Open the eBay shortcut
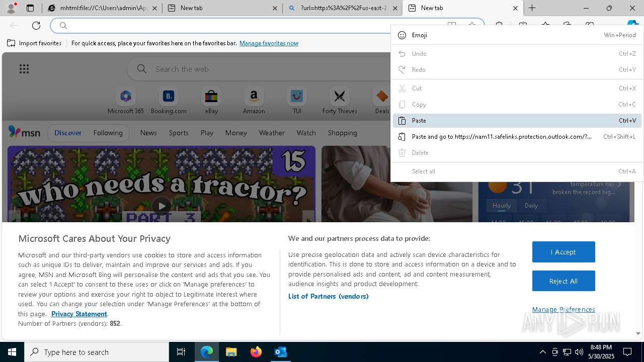Image resolution: width=644 pixels, height=362 pixels. pos(211,101)
